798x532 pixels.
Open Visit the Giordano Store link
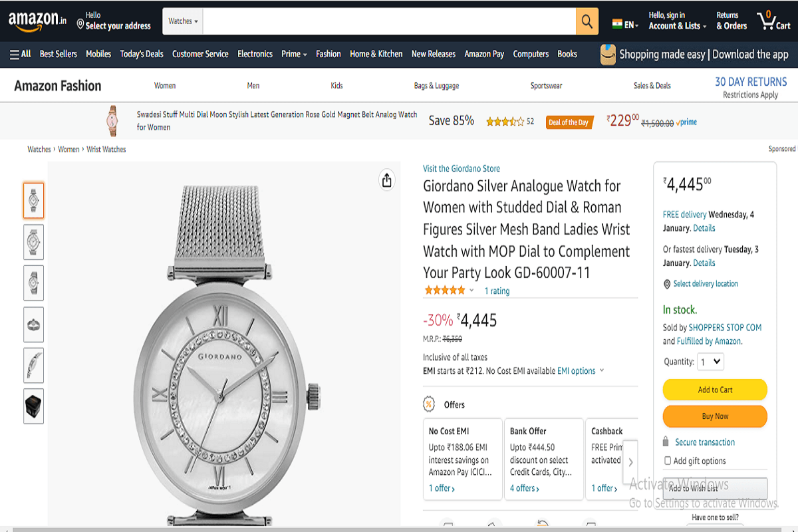[x=462, y=168]
